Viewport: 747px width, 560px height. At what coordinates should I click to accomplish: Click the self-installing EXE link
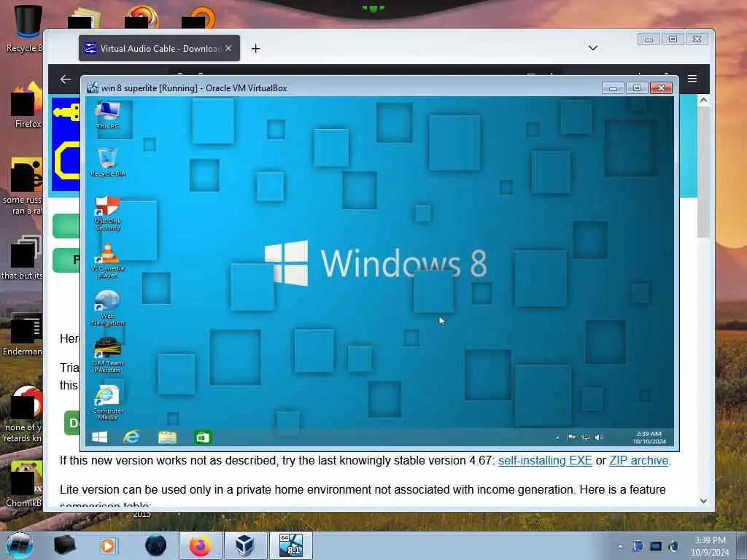pos(545,461)
